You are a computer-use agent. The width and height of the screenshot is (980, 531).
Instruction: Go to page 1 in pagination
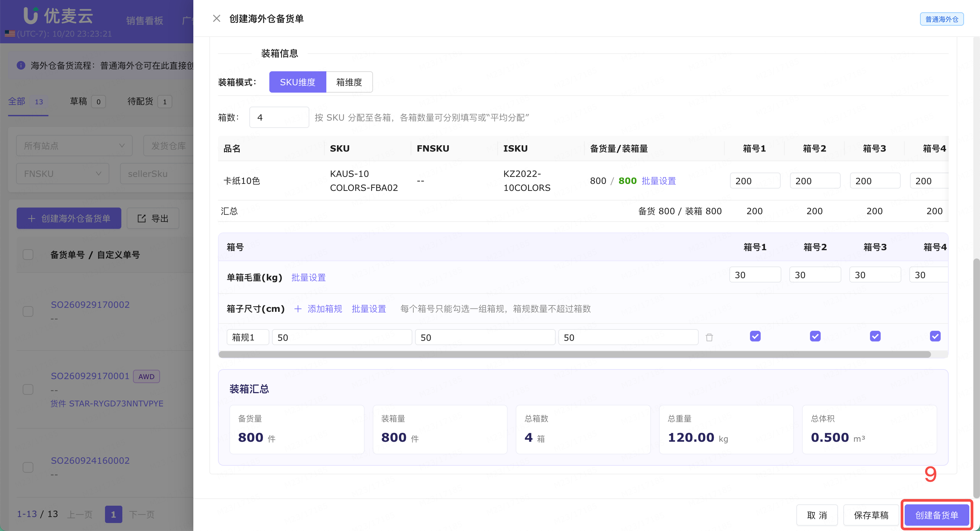click(113, 514)
